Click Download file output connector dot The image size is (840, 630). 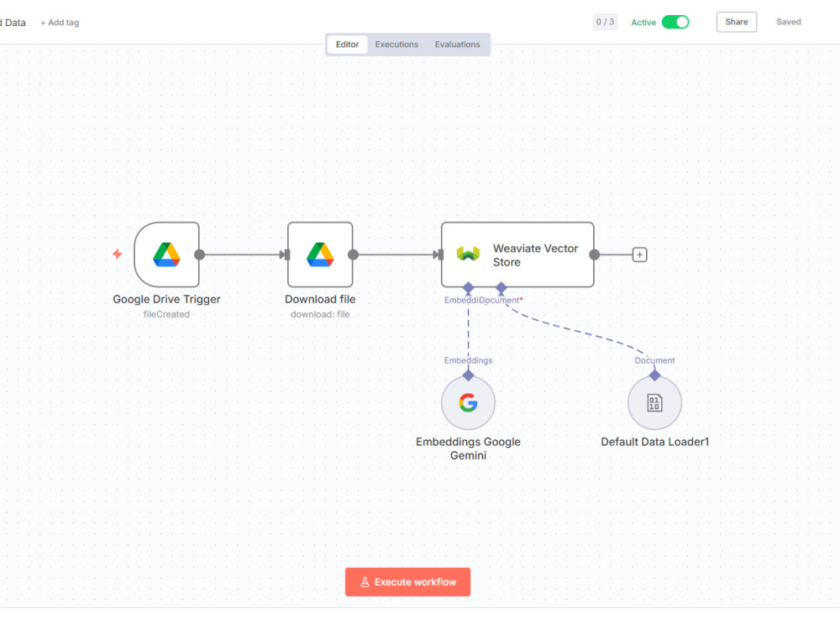click(353, 255)
